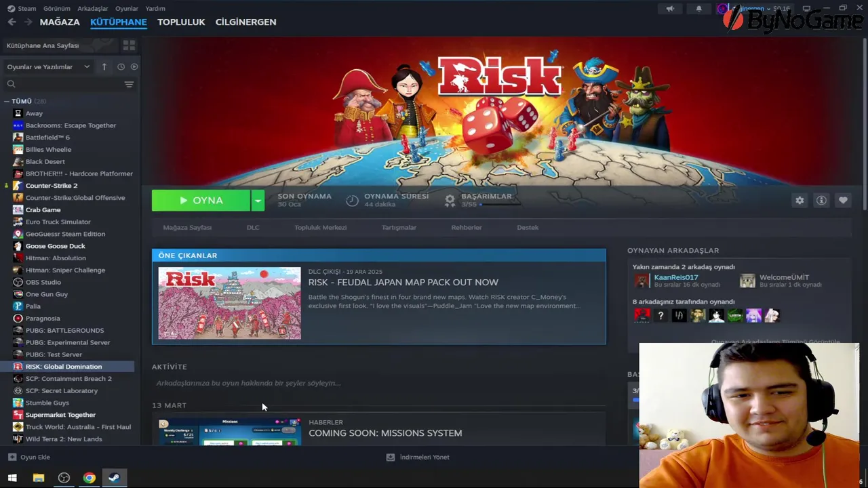
Task: Select Supermarket Together in library
Action: (60, 415)
